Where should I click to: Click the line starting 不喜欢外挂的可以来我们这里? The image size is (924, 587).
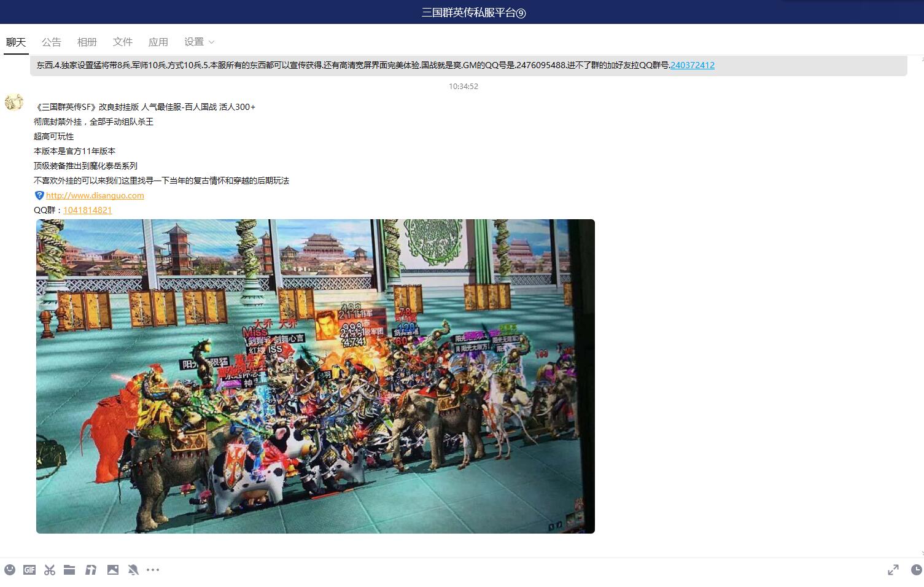(x=161, y=181)
